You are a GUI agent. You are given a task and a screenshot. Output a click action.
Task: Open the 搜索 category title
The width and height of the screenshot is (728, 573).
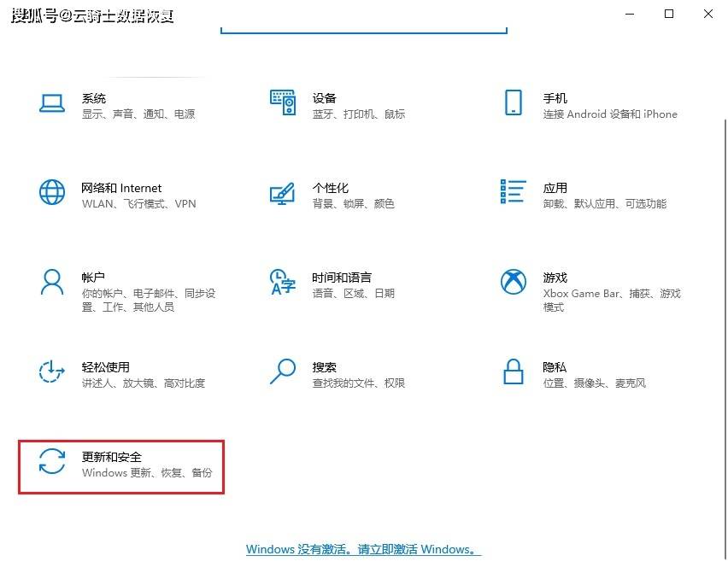coord(324,367)
